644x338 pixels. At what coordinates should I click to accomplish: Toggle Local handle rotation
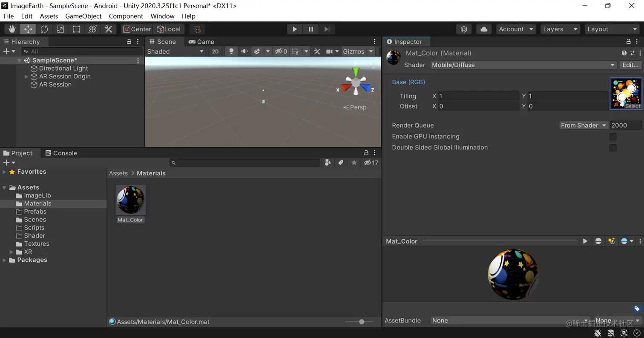(169, 29)
